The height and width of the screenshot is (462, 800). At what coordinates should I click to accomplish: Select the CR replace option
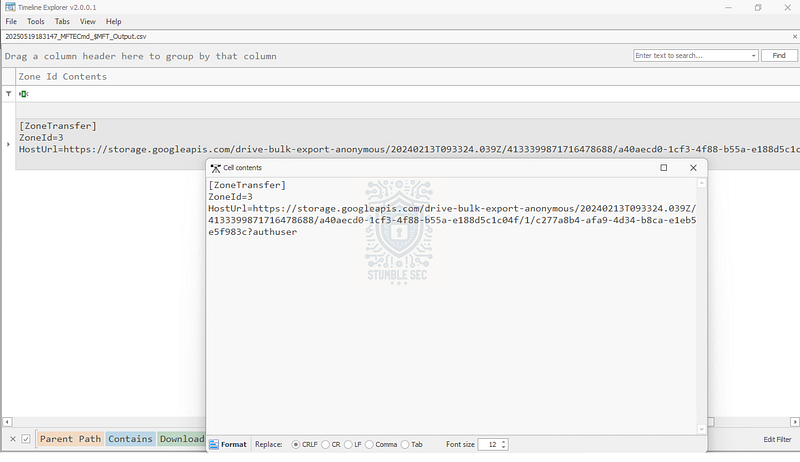tap(331, 445)
